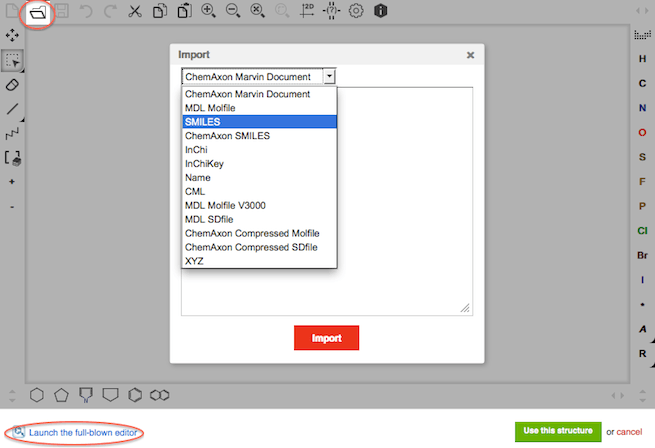Click the Open/Import folder icon
This screenshot has width=655, height=448.
coord(38,13)
